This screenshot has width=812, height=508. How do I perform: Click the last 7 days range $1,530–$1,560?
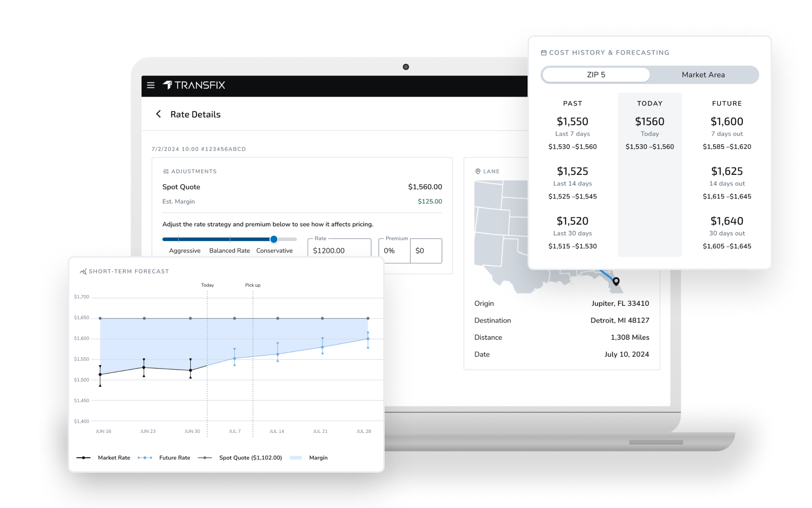tap(572, 146)
